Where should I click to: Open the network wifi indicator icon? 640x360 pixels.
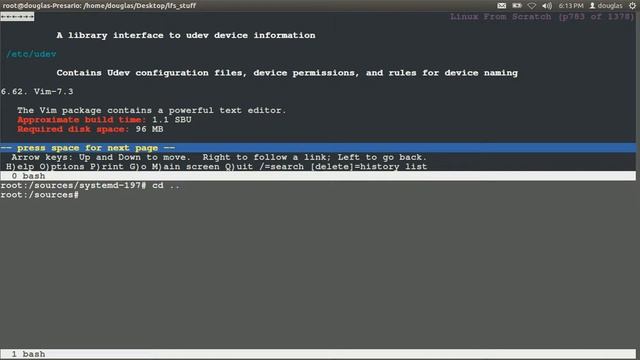point(531,6)
